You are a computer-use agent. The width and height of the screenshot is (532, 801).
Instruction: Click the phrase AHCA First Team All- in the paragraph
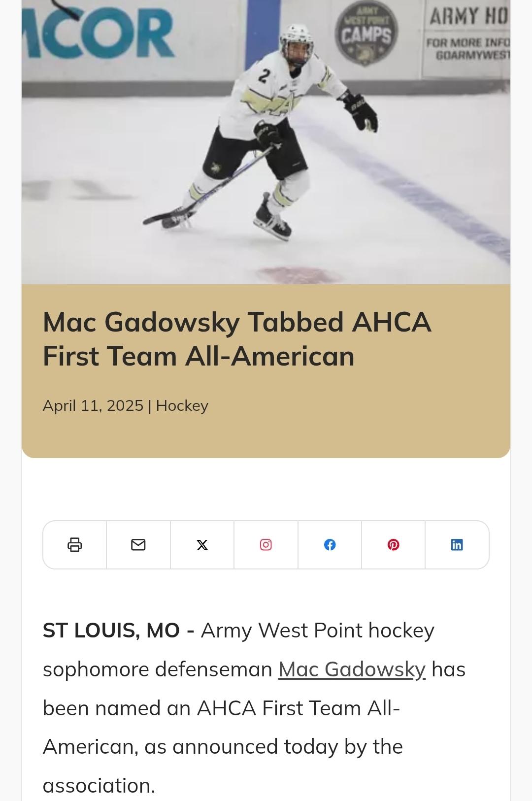(298, 708)
